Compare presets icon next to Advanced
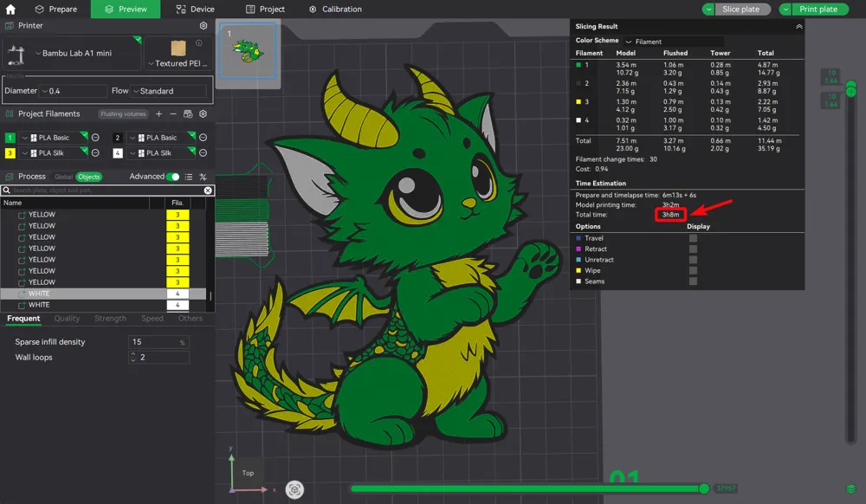Viewport: 866px width, 504px height. [x=204, y=177]
